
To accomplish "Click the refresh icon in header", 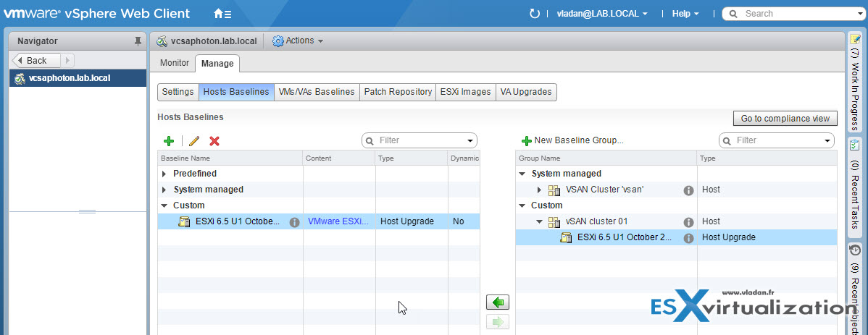I will click(x=534, y=14).
